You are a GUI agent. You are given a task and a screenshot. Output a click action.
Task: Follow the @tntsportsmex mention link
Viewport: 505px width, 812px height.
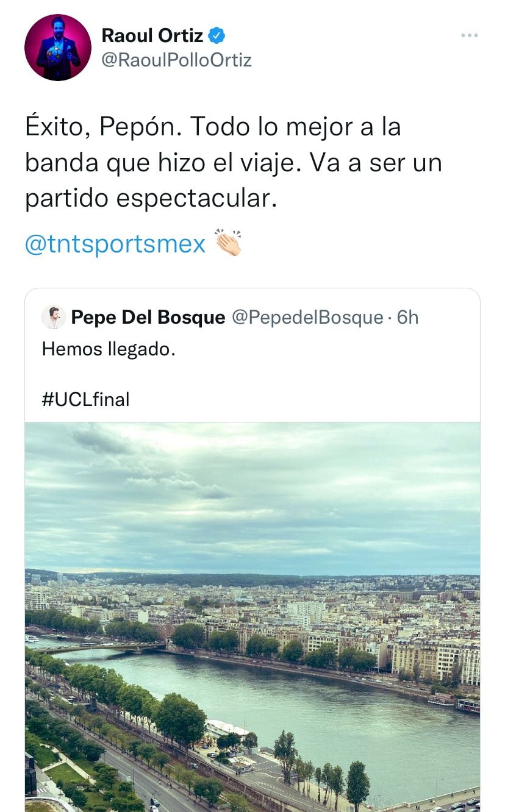[115, 244]
